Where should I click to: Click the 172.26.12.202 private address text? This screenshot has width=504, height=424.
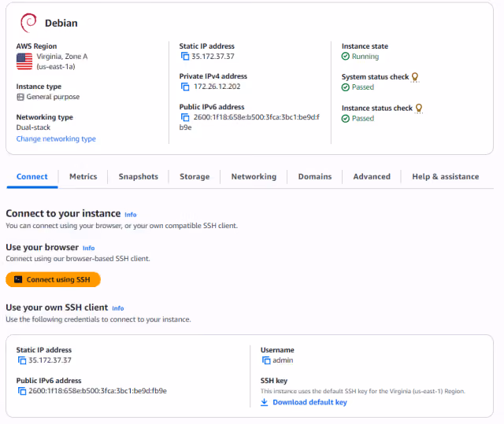pyautogui.click(x=217, y=87)
